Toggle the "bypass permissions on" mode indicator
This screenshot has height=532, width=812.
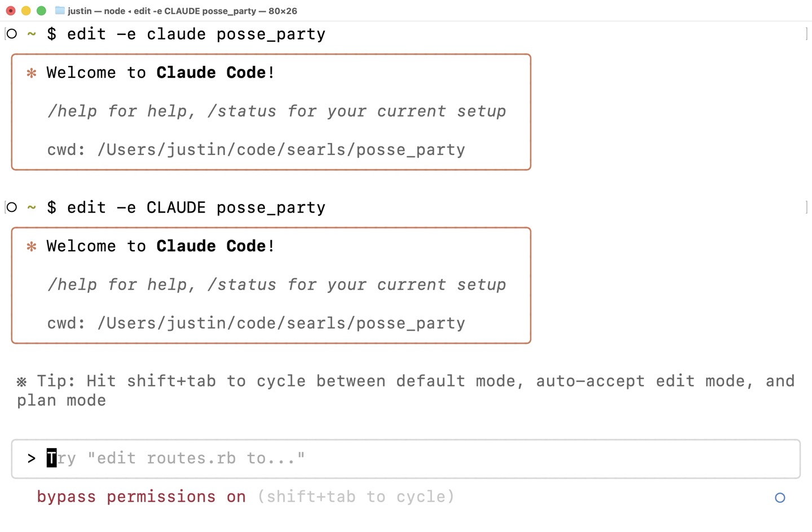[141, 497]
